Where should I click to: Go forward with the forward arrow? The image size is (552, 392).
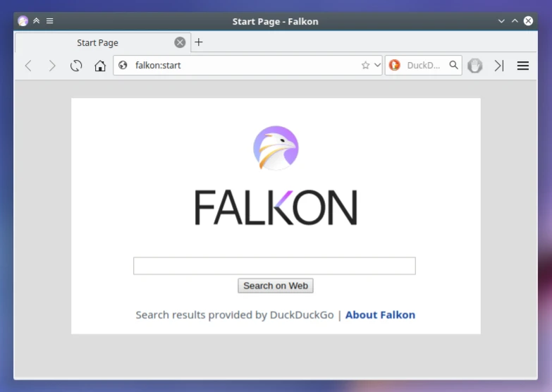coord(51,66)
